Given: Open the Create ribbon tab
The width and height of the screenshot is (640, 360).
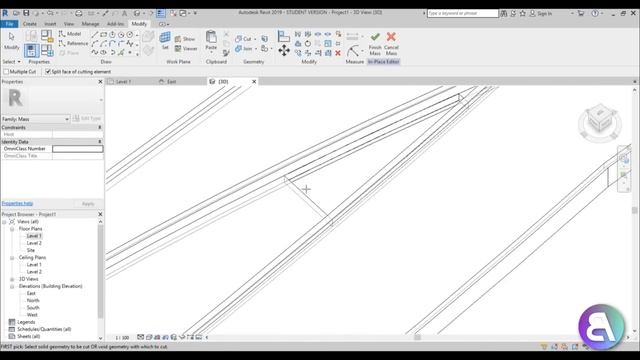Looking at the screenshot, I should click(x=29, y=24).
